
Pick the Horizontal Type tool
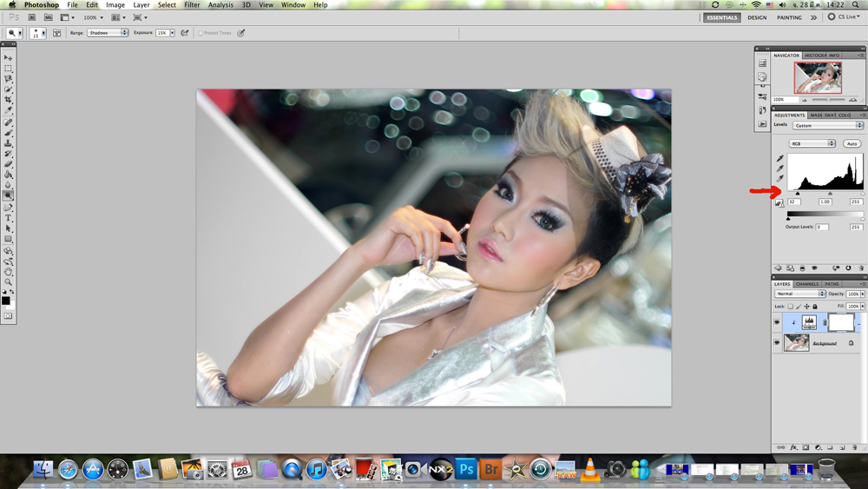click(9, 218)
